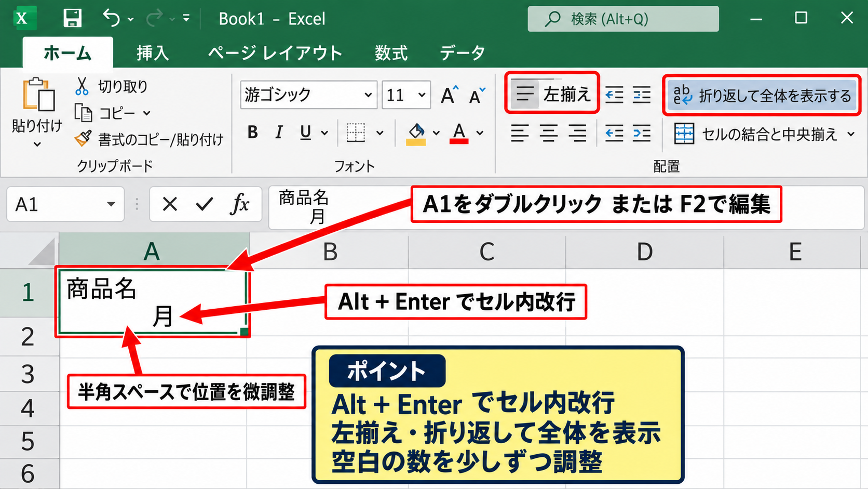Select column B header

[x=330, y=251]
